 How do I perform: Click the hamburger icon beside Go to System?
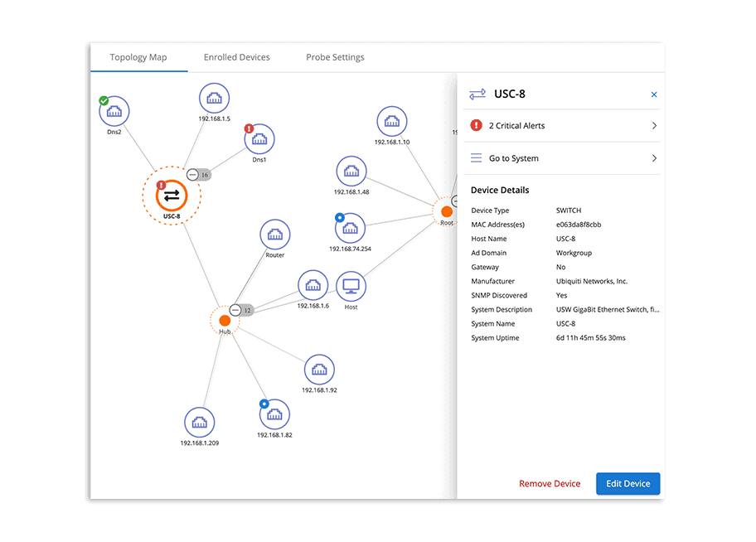(x=476, y=158)
